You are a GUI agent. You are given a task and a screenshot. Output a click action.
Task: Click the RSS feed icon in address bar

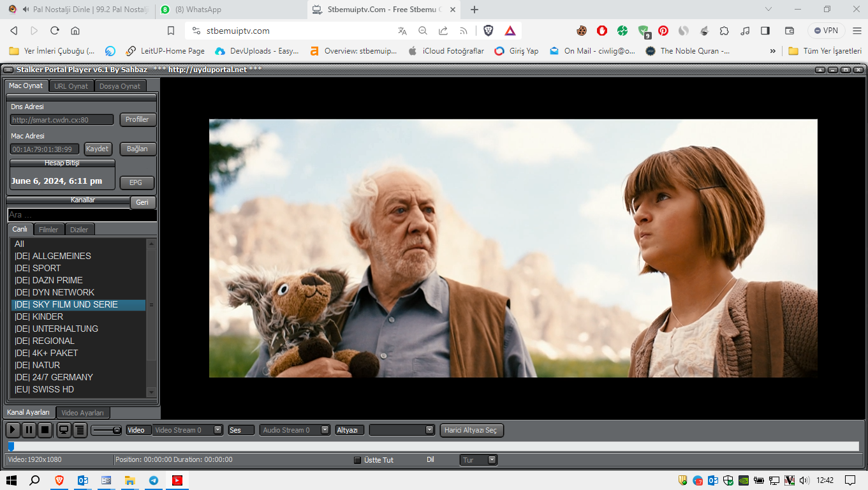(x=464, y=31)
